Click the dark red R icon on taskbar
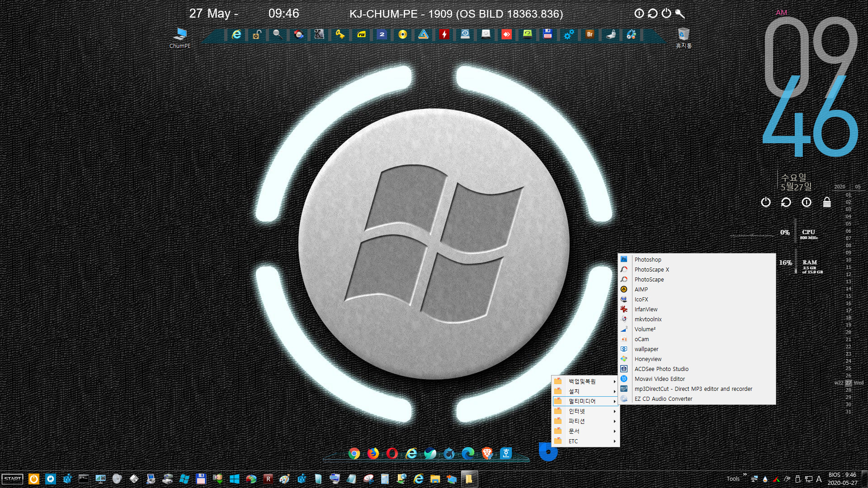Screen dimensions: 868x488 click(x=268, y=479)
